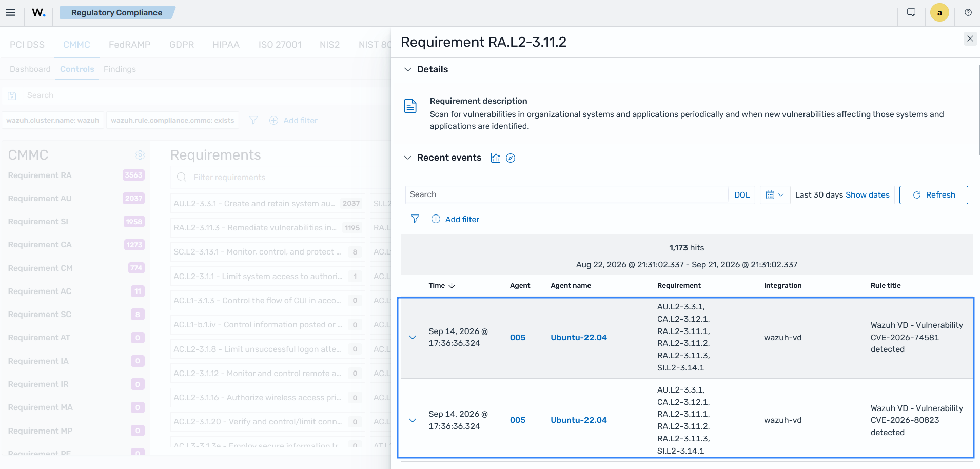Open the user avatar 'a' menu
Image resolution: width=980 pixels, height=469 pixels.
point(939,13)
